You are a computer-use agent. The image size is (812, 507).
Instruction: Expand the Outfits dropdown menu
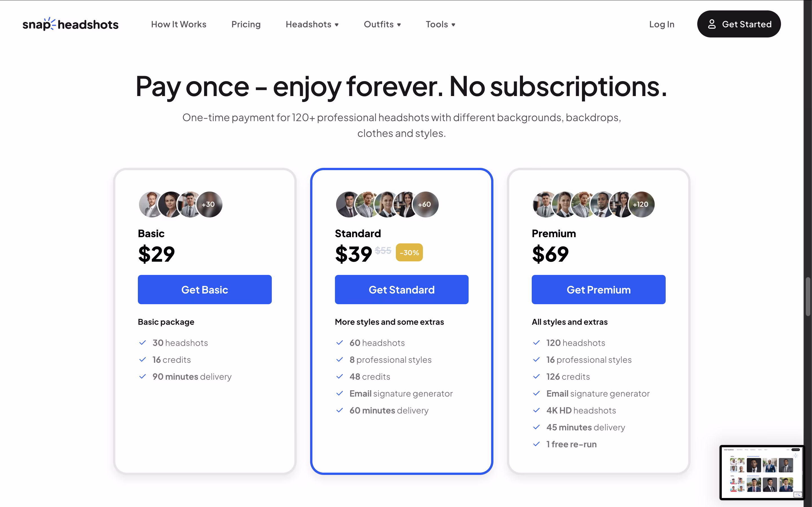click(382, 24)
